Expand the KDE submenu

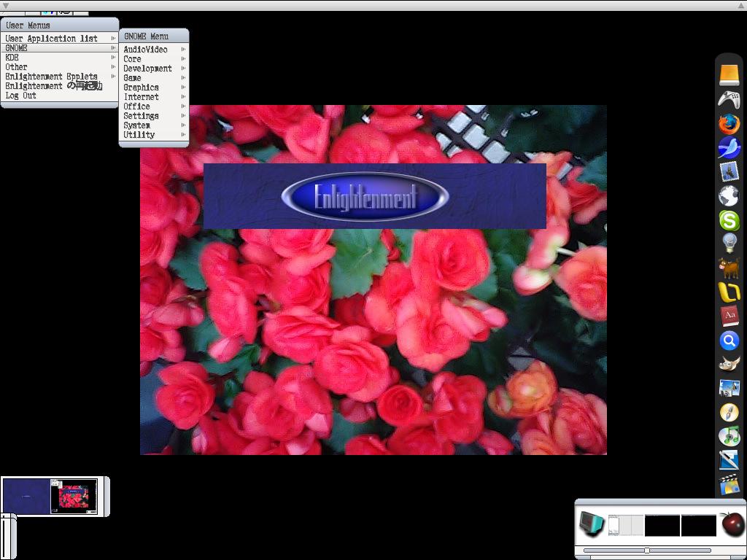(x=13, y=58)
